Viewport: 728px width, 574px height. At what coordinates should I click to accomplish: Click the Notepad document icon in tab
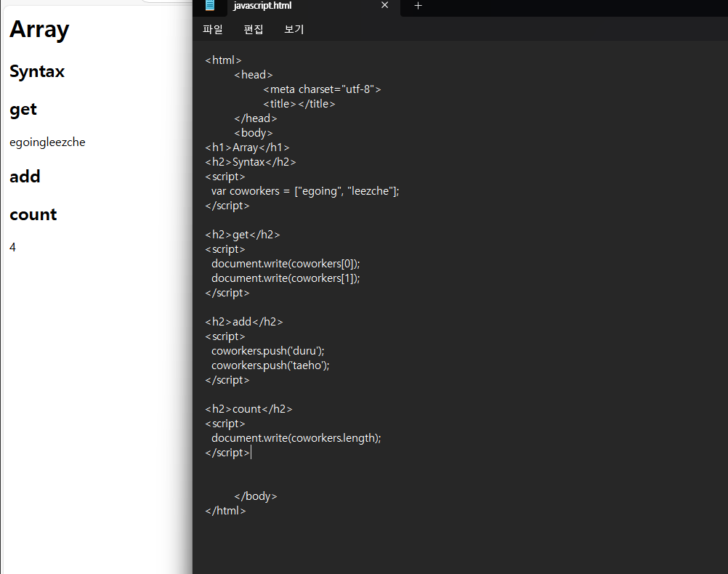pyautogui.click(x=210, y=5)
